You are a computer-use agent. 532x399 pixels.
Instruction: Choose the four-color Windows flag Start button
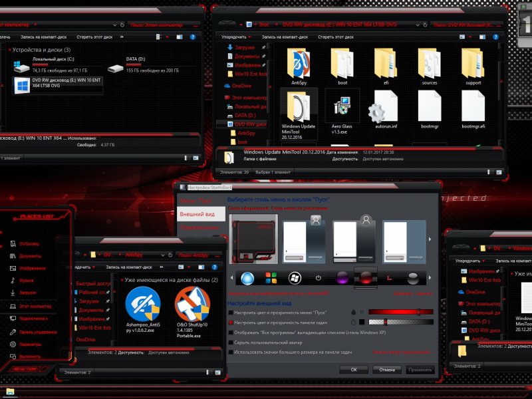click(271, 278)
